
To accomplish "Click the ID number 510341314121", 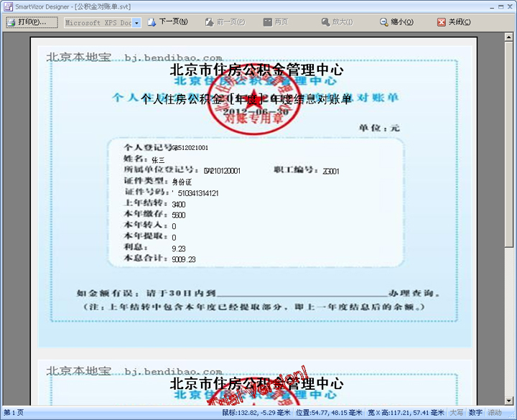I will (198, 193).
